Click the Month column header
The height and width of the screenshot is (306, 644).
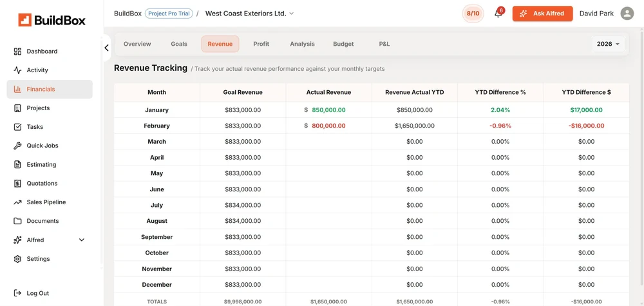coord(157,92)
